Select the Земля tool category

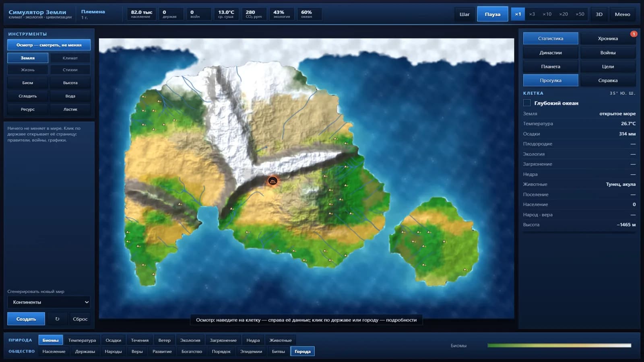[x=28, y=58]
